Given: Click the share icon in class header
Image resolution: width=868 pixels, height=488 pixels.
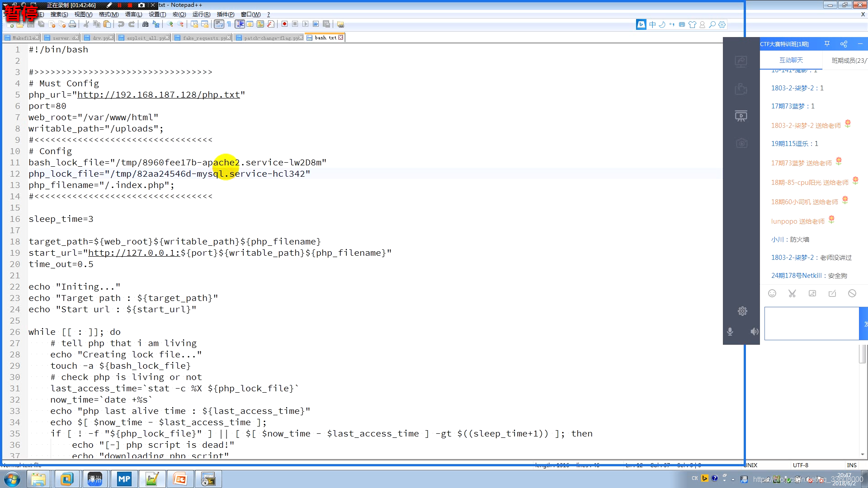Looking at the screenshot, I should pos(844,44).
